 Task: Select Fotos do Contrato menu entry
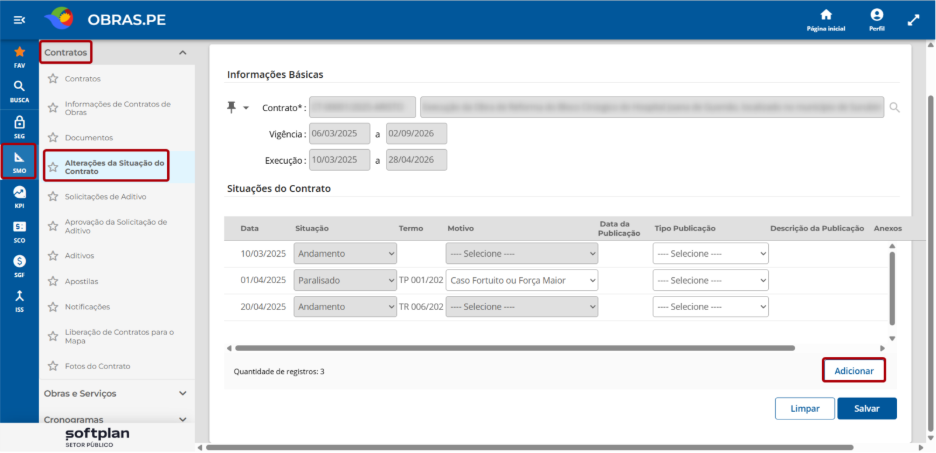(x=98, y=366)
